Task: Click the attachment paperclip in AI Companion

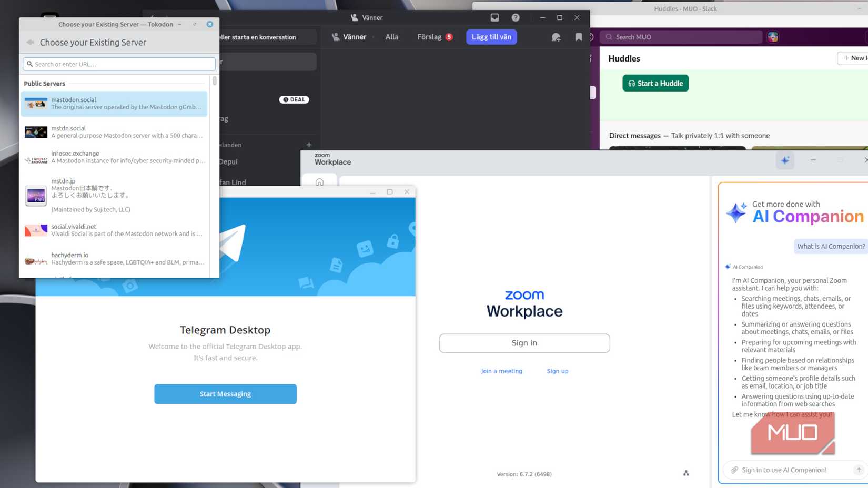Action: (x=734, y=470)
